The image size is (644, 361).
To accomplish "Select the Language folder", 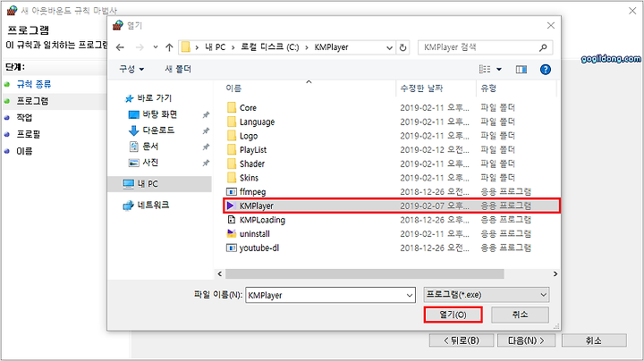I will click(257, 122).
